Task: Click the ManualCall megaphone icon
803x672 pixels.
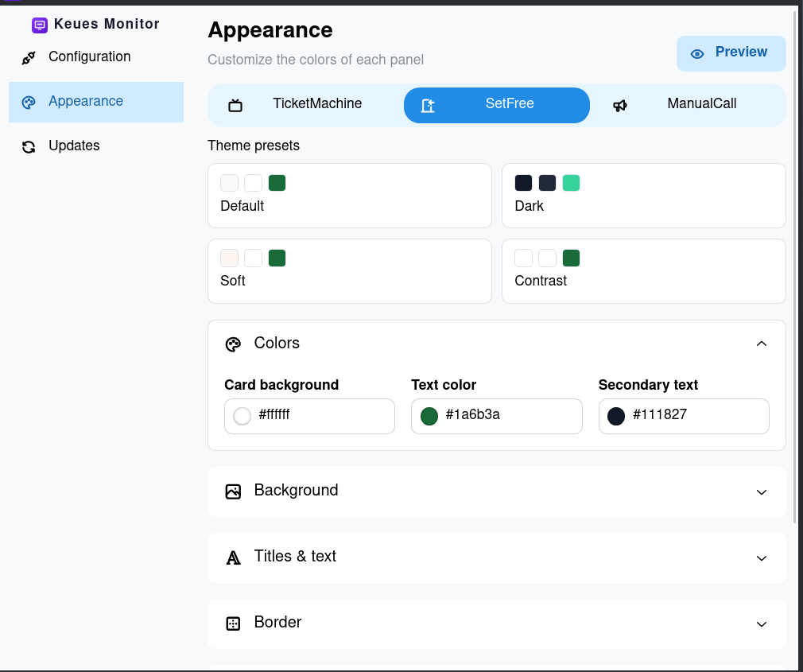Action: point(620,106)
